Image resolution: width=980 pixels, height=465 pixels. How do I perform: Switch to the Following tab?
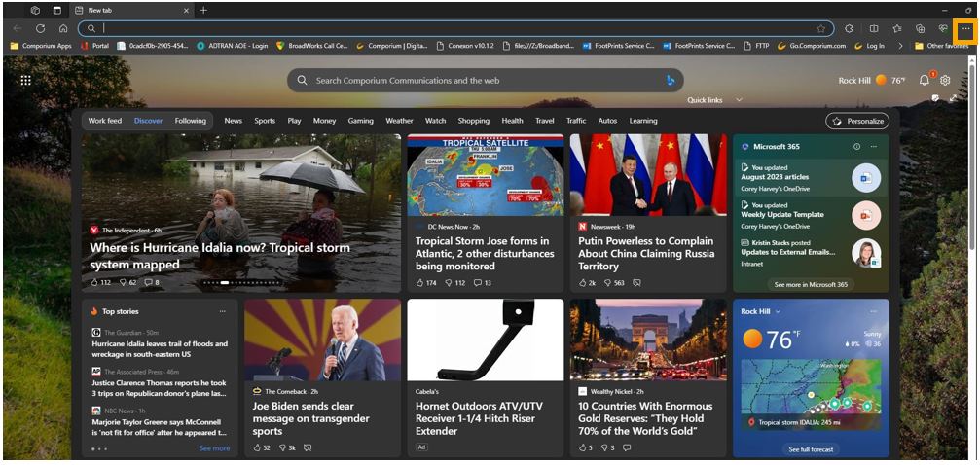[190, 121]
